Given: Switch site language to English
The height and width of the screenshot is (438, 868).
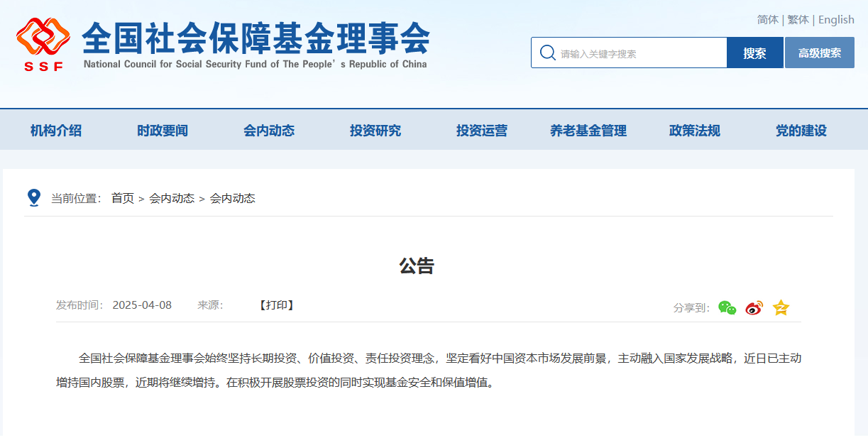Looking at the screenshot, I should 836,20.
